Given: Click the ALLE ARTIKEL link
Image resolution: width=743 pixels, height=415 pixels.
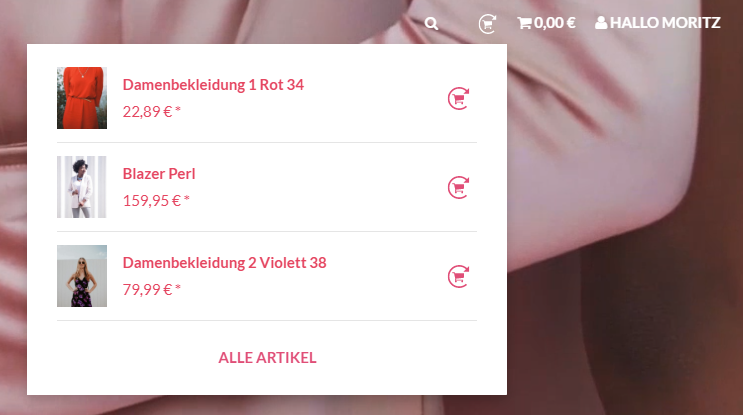Looking at the screenshot, I should coord(267,358).
